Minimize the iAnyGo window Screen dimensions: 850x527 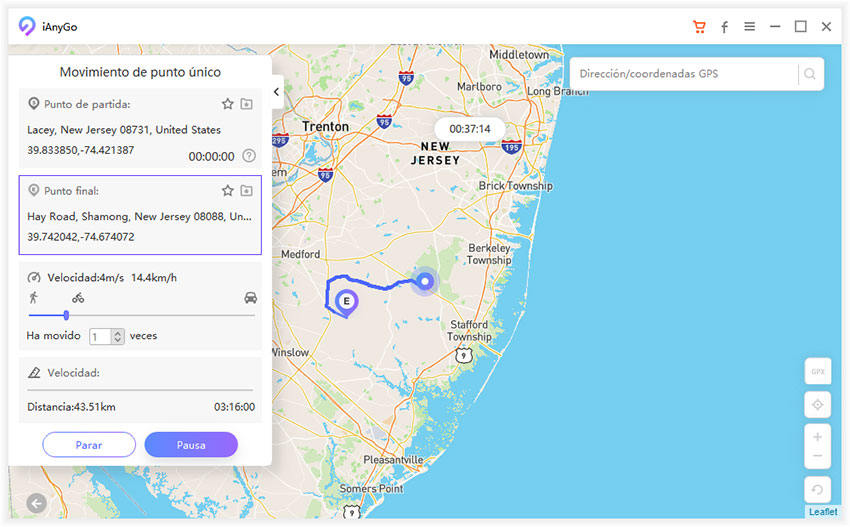click(775, 26)
